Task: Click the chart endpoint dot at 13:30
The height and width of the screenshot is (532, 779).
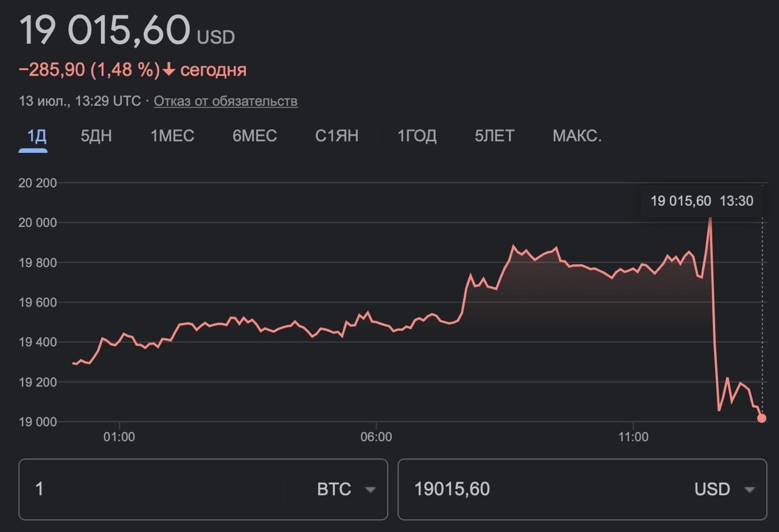Action: point(761,418)
